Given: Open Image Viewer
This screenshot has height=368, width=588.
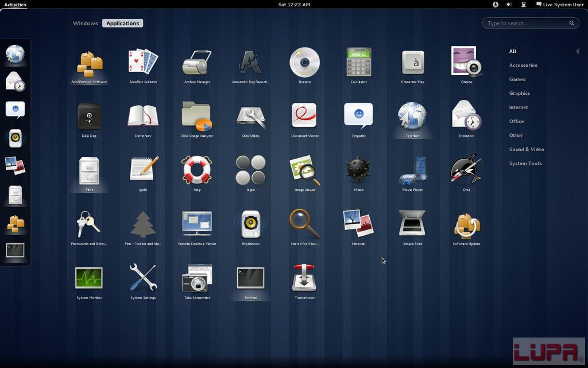Looking at the screenshot, I should point(305,174).
